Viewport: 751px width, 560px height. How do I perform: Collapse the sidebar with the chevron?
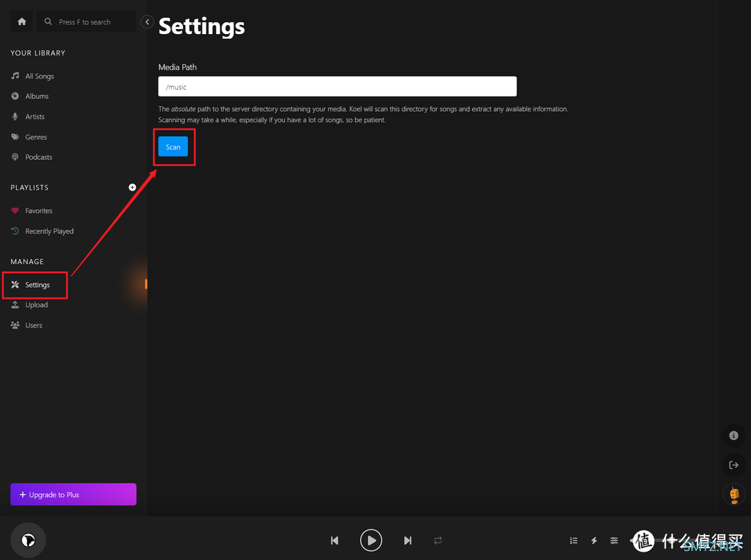[147, 22]
